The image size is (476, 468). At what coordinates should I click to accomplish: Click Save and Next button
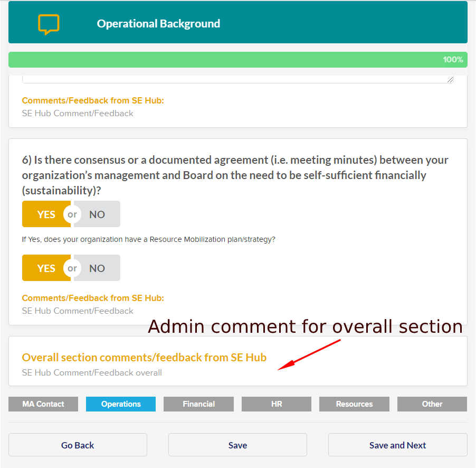click(x=398, y=445)
